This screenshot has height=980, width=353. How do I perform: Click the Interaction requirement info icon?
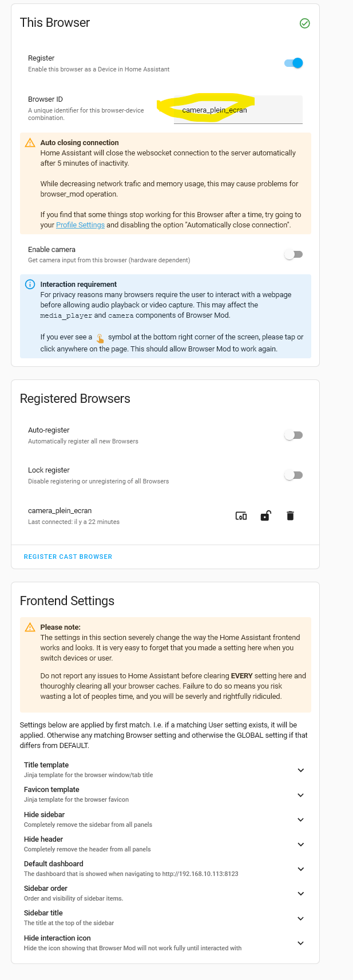point(30,285)
